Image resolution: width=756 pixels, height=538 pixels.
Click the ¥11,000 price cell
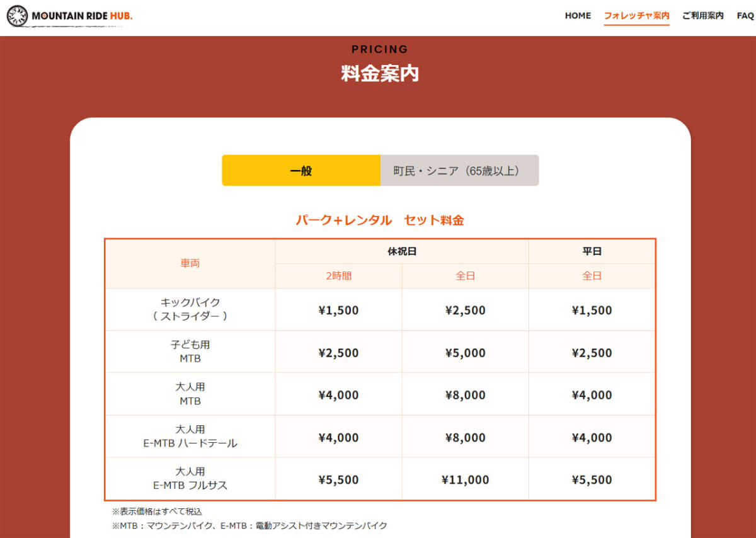click(466, 479)
